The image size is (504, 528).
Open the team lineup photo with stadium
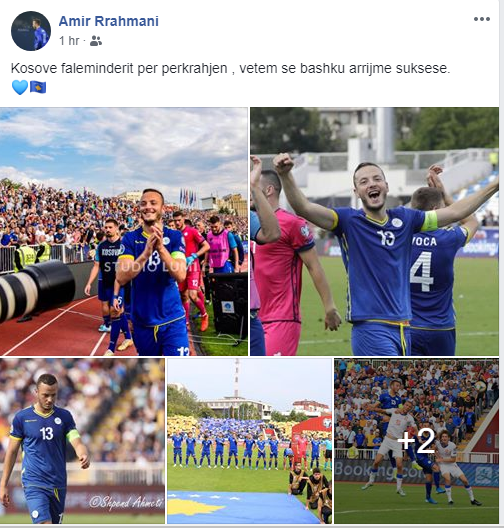[x=249, y=441]
